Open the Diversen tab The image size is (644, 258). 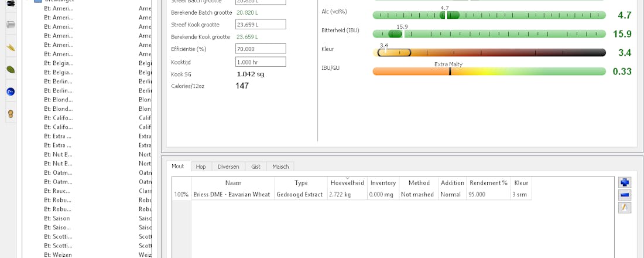(x=228, y=167)
